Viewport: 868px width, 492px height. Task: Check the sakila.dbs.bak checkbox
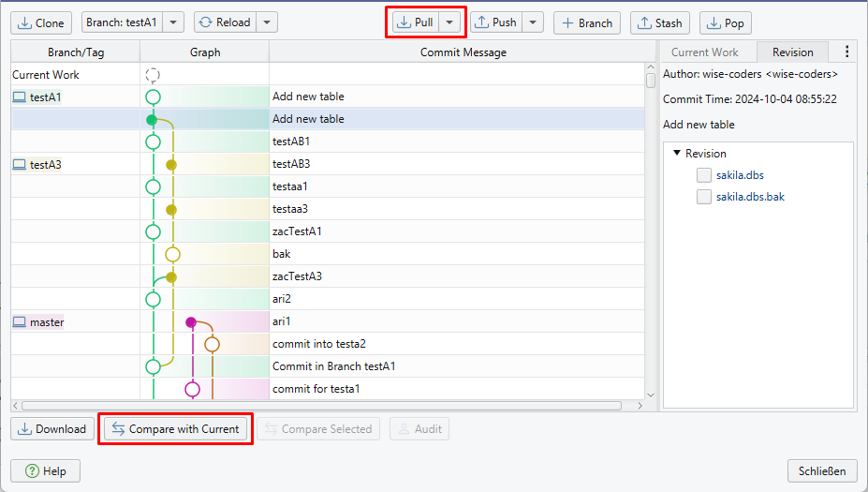pos(703,197)
